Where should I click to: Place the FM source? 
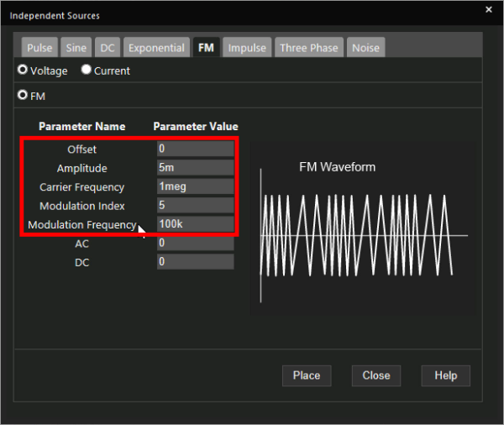coord(307,375)
